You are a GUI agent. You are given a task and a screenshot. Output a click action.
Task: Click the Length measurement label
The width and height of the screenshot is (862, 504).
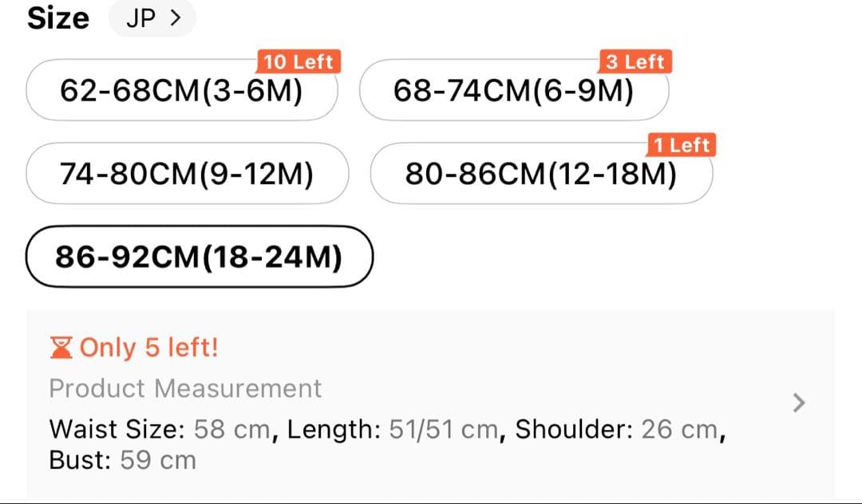[x=334, y=430]
